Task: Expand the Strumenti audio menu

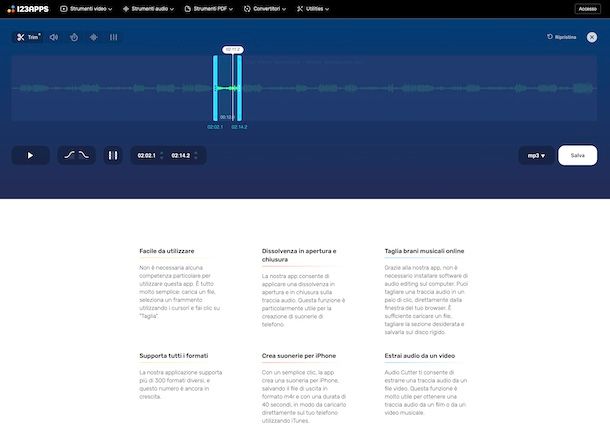Action: coord(148,9)
